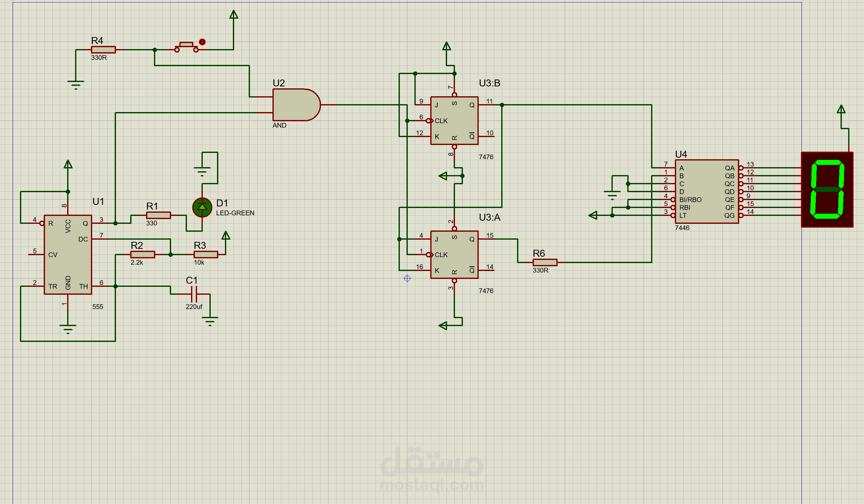This screenshot has width=864, height=504.
Task: Select the R6 resistor symbol
Action: tap(545, 262)
